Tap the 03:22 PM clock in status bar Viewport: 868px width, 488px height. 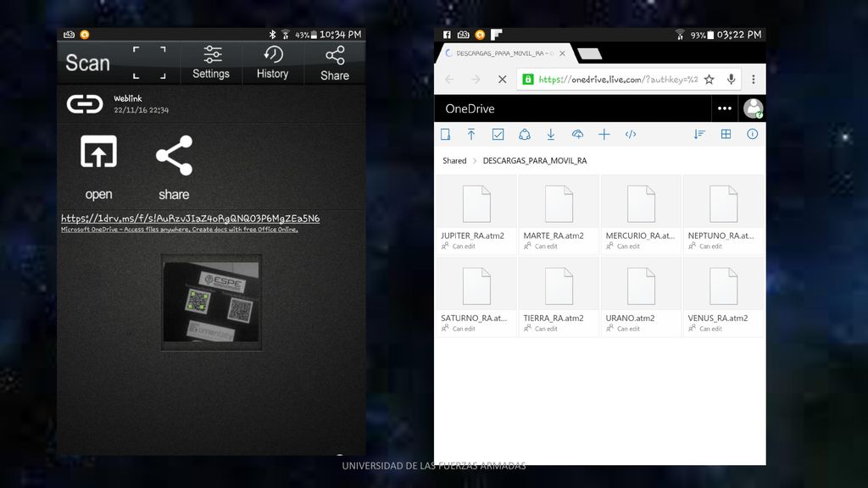point(739,35)
